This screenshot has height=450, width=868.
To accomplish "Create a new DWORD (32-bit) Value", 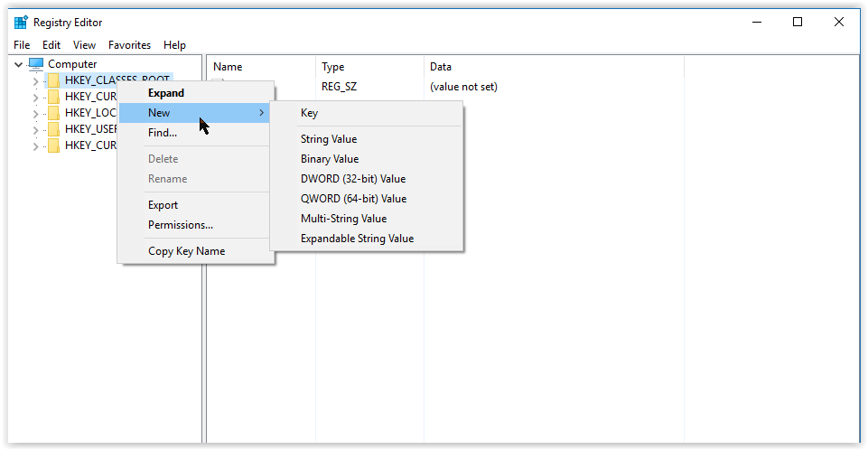I will click(367, 179).
